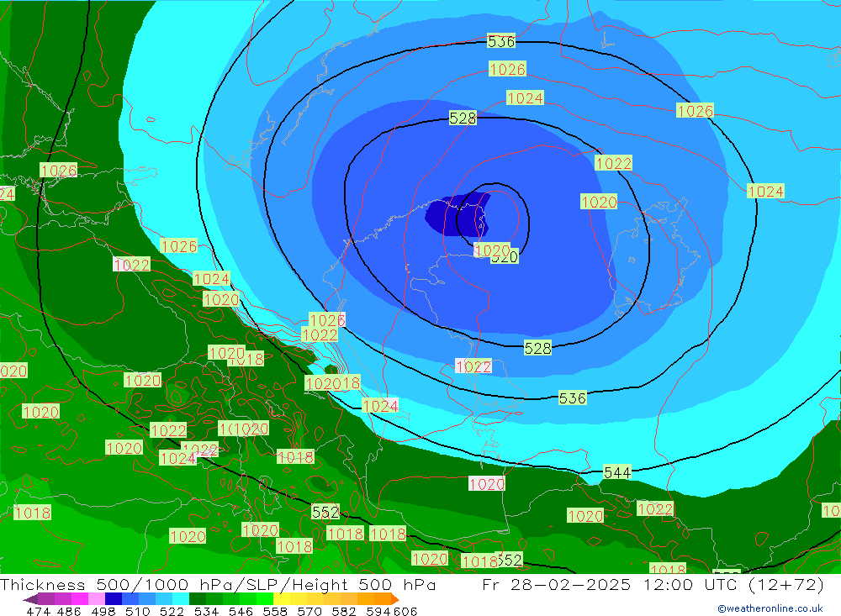Click the map title 'Thickness 500/1000 hPa/SLP/Height 500 hPa'
The image size is (841, 616).
pos(218,584)
